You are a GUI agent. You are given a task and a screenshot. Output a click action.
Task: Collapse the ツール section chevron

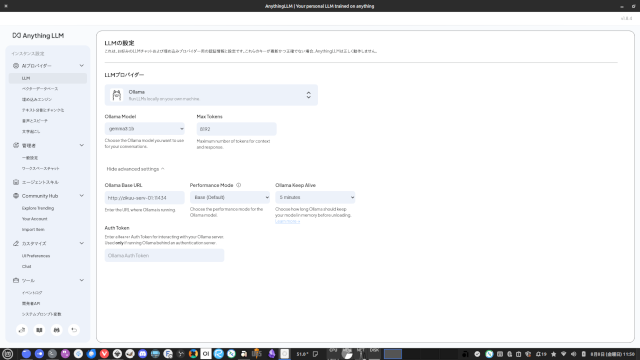tap(82, 280)
